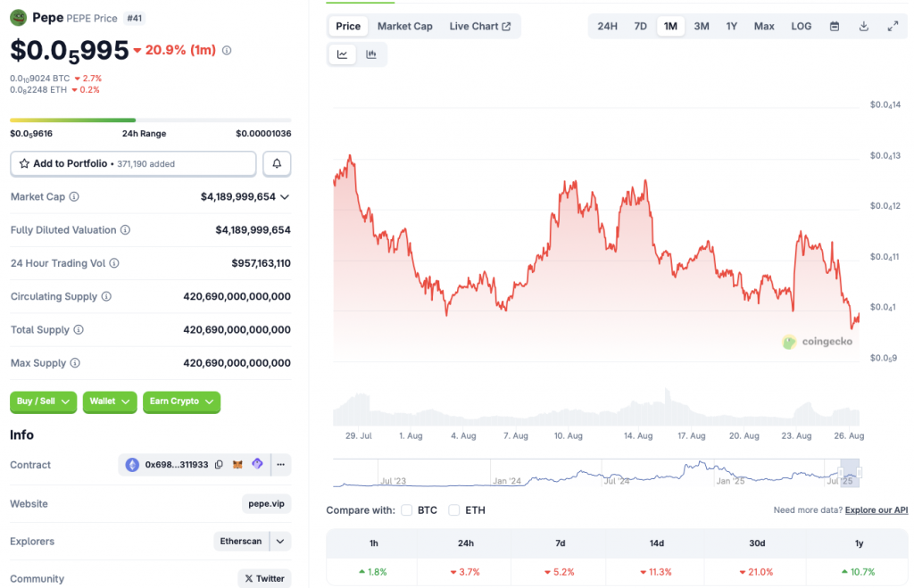This screenshot has height=588, width=914.
Task: Click the 14d value 11.3%
Action: (656, 572)
